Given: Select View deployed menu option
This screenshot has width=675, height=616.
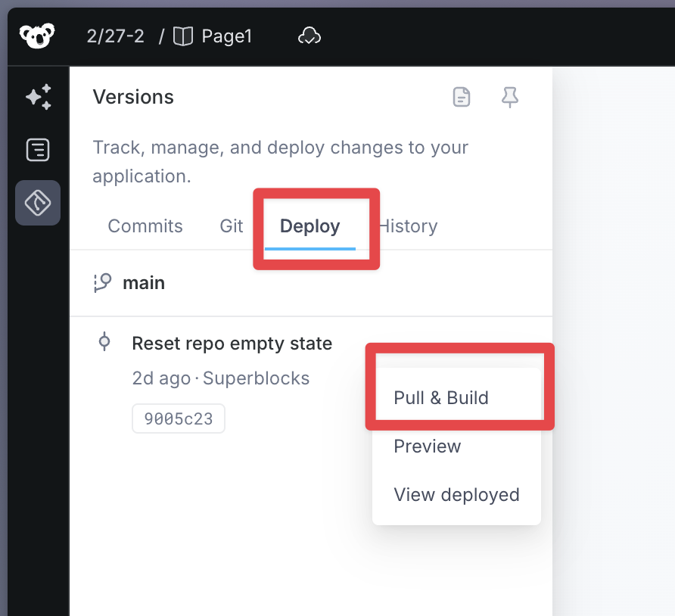Looking at the screenshot, I should 456,495.
